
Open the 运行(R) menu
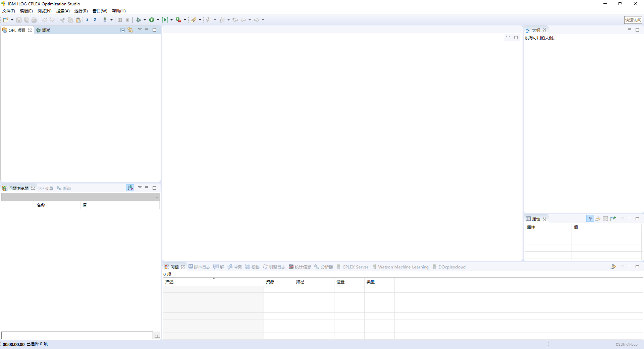(81, 11)
